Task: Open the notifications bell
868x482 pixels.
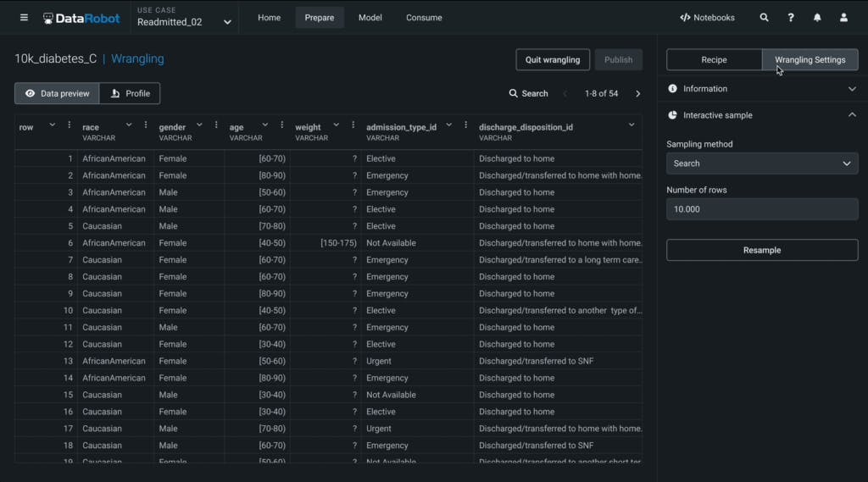Action: point(817,18)
